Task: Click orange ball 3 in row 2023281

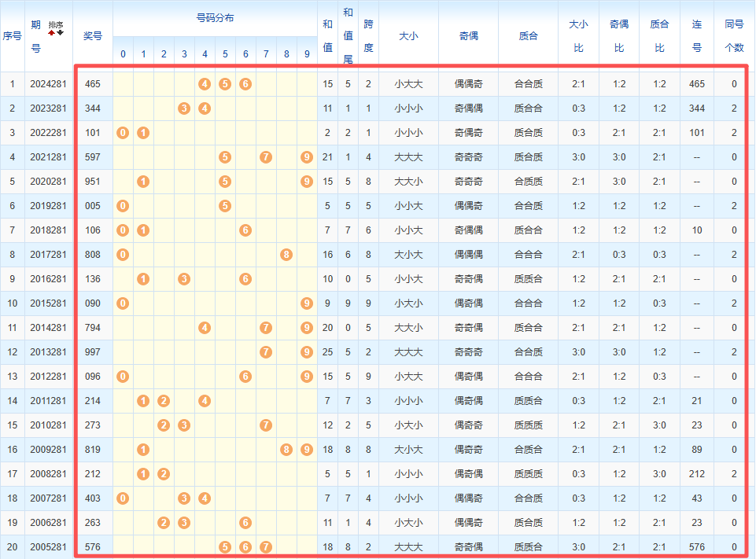Action: [x=184, y=108]
